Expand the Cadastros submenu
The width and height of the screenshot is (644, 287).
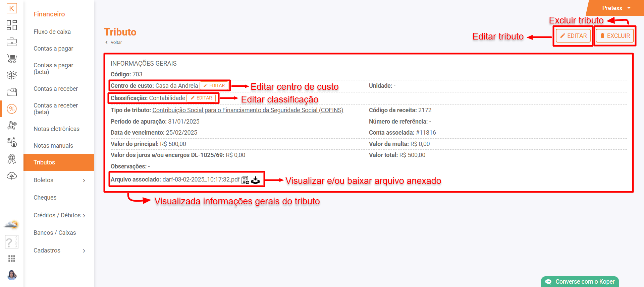tap(84, 251)
